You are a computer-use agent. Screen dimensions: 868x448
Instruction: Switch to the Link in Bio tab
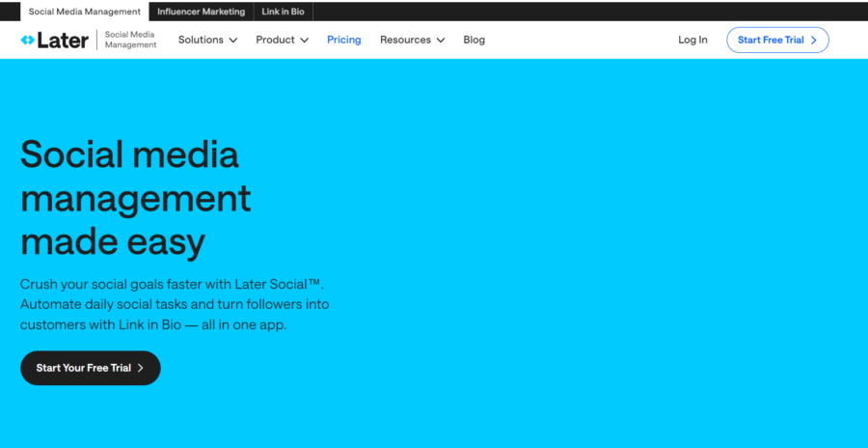pos(284,12)
